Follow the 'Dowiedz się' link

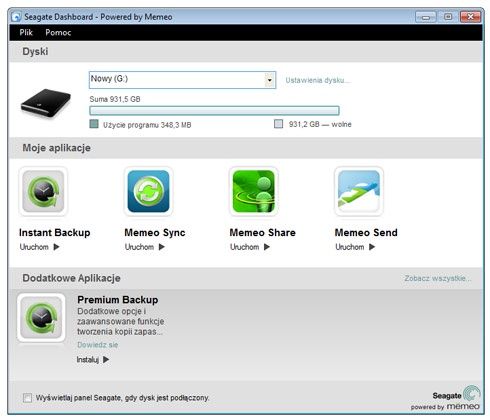[98, 345]
